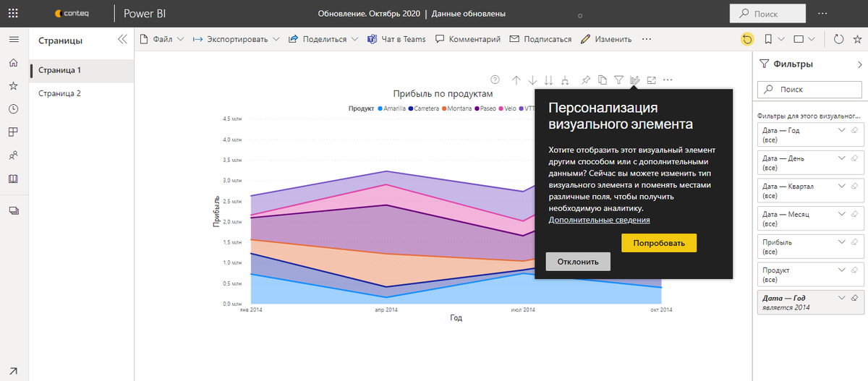The height and width of the screenshot is (381, 868).
Task: Click the refresh icon
Action: click(838, 39)
